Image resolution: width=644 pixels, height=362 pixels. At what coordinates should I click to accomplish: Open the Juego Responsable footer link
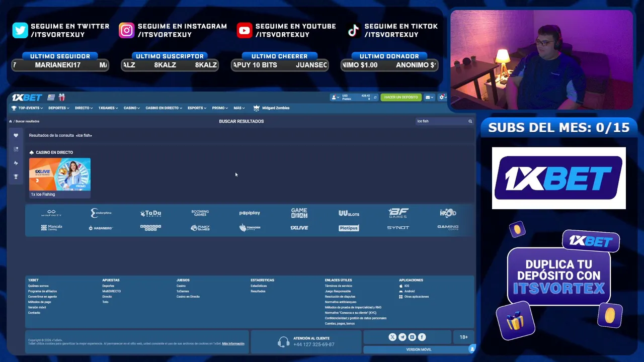click(338, 292)
